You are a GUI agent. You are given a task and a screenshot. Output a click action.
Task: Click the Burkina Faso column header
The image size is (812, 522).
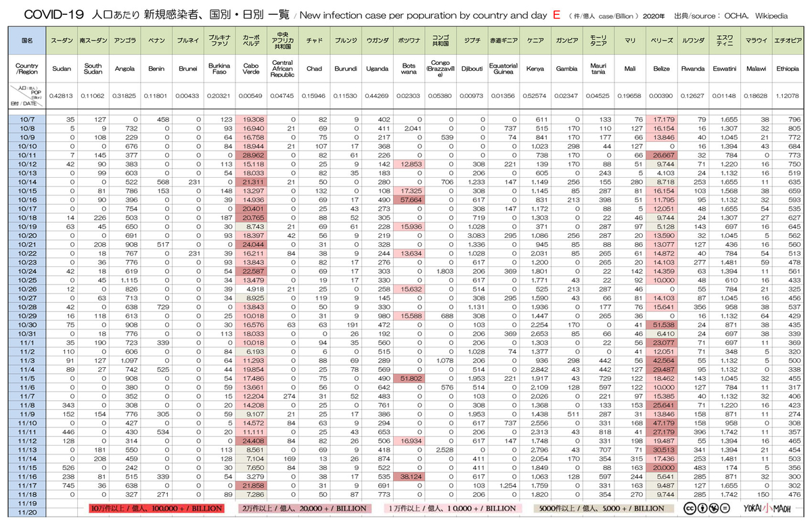[x=219, y=69]
